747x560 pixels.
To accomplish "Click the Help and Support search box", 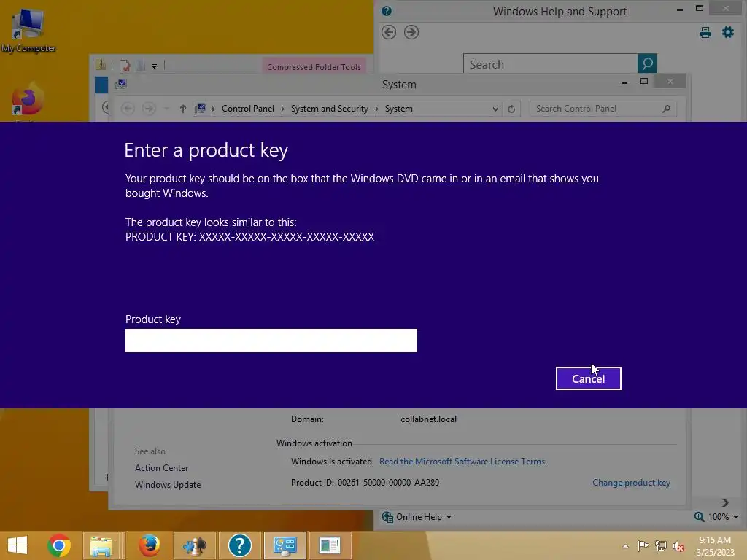I will coord(550,64).
